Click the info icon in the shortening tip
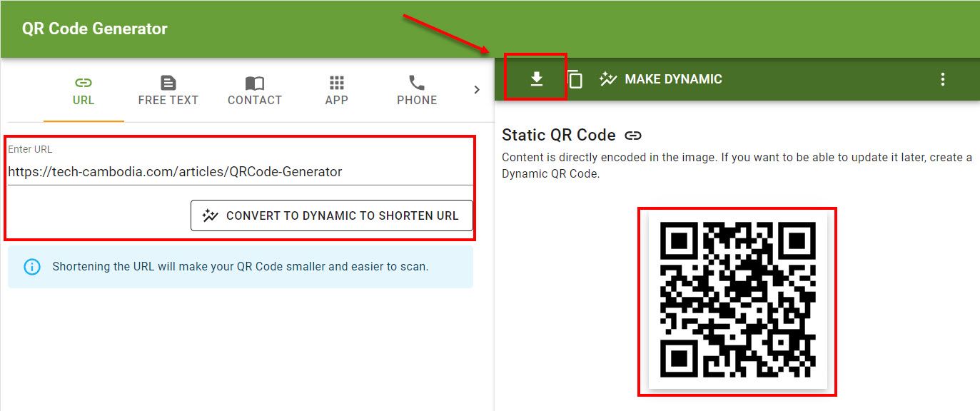This screenshot has width=980, height=411. (x=32, y=267)
